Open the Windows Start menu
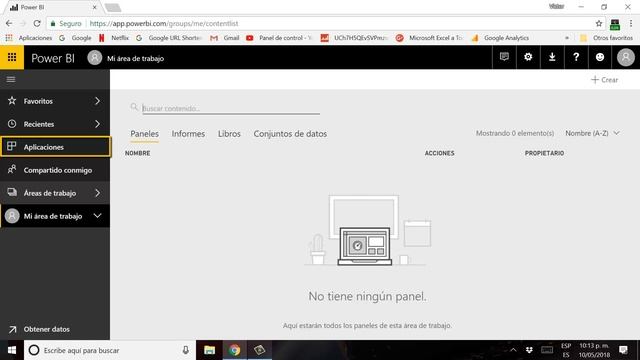The width and height of the screenshot is (640, 360). (12, 350)
